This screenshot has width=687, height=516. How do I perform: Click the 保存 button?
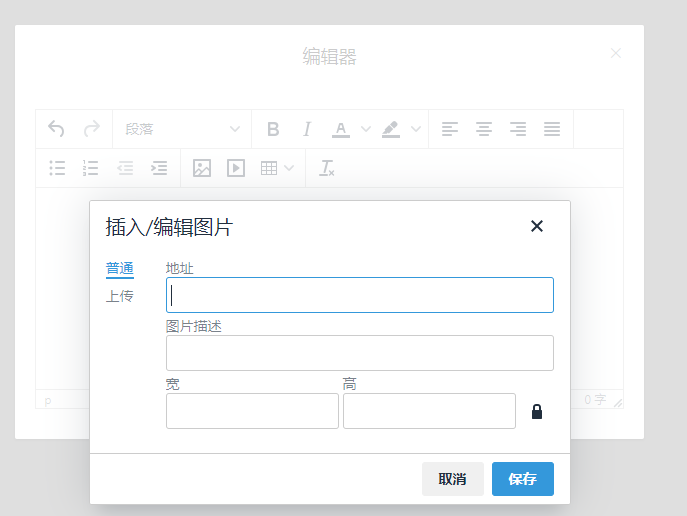coord(522,479)
